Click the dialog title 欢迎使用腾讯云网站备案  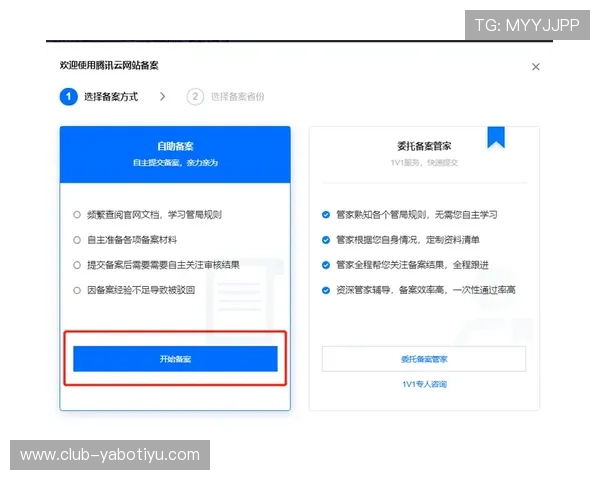click(109, 65)
